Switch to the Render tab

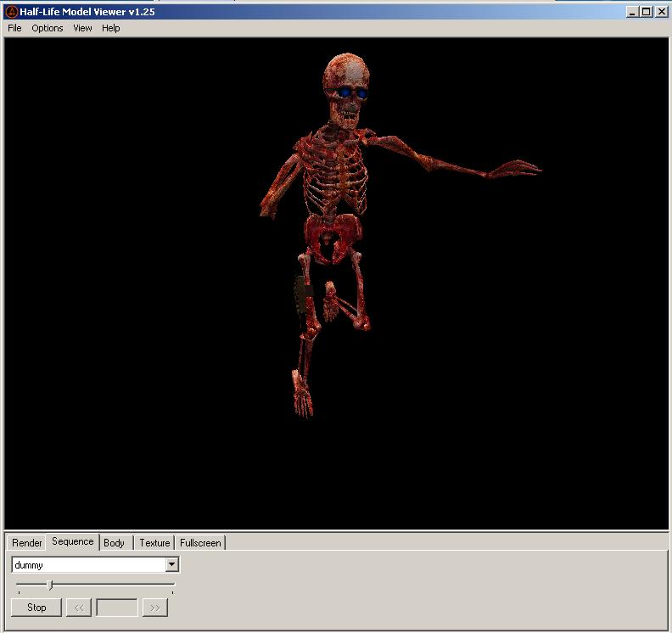[x=27, y=543]
